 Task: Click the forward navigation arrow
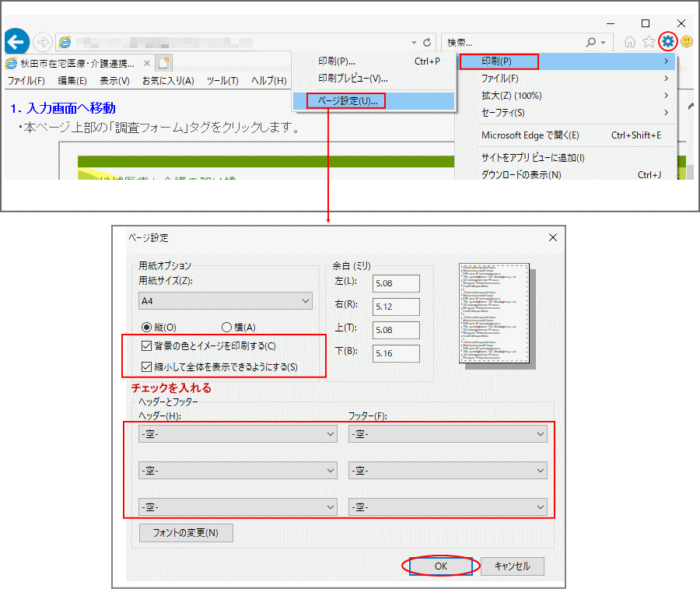coord(43,42)
